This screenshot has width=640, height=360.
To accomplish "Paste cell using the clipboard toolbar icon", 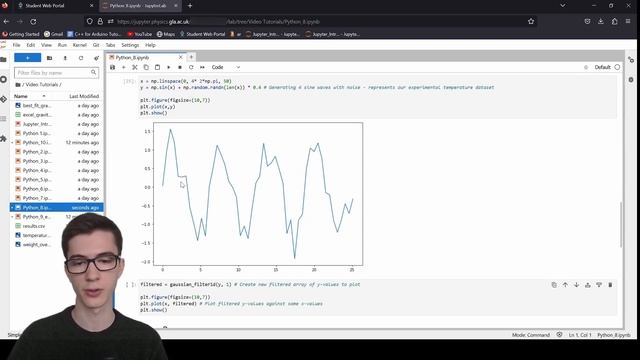I will click(157, 67).
